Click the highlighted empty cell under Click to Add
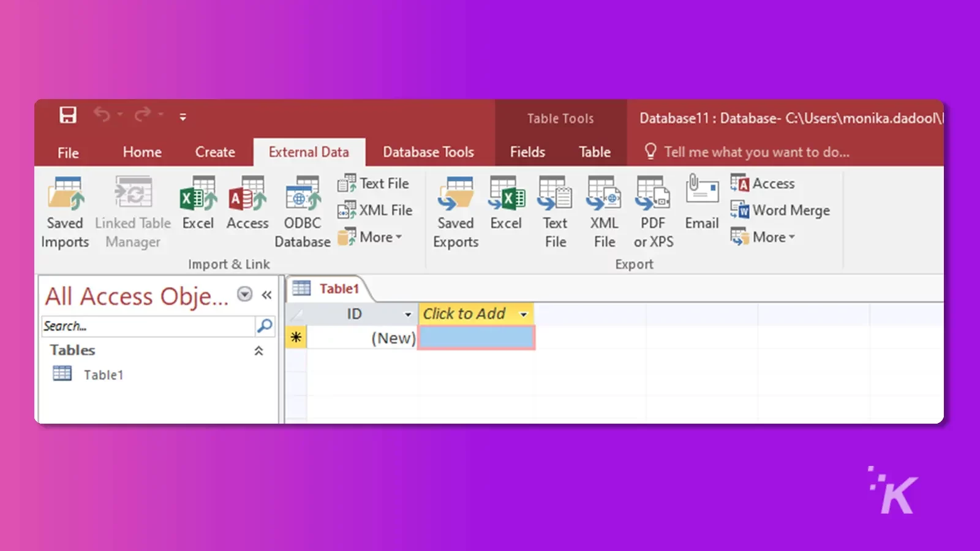Viewport: 980px width, 551px height. pos(477,338)
